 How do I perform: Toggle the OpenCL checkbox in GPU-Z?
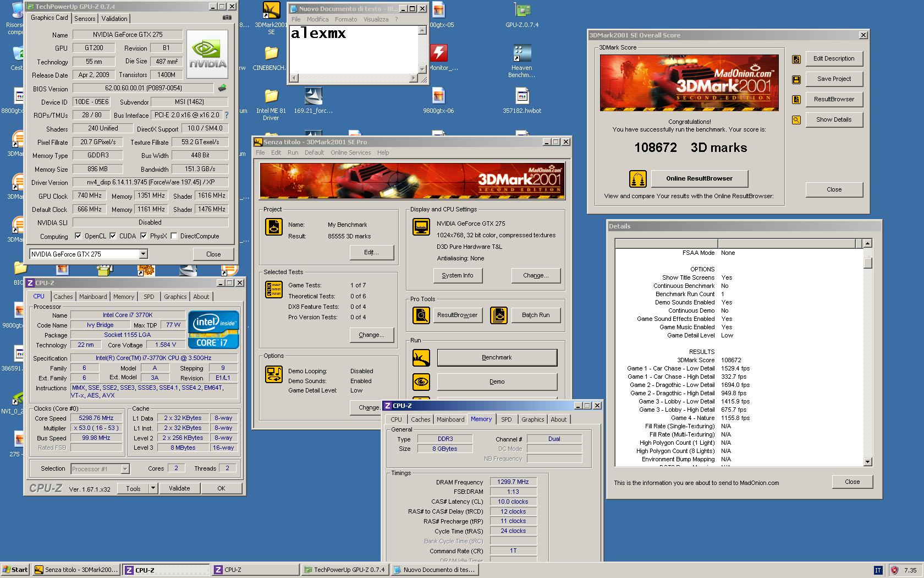pos(78,236)
